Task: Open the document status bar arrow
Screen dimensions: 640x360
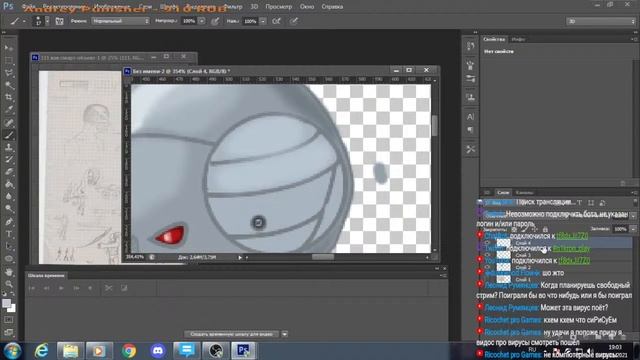Action: coord(240,258)
